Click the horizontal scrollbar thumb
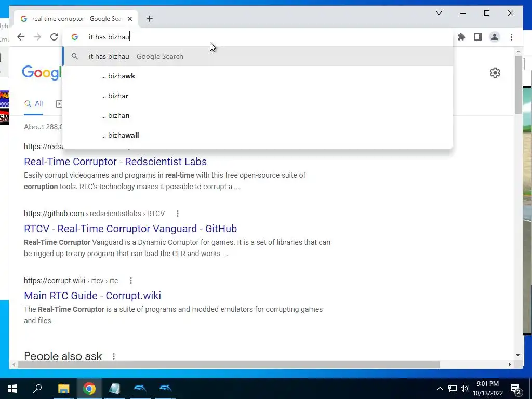Image resolution: width=532 pixels, height=399 pixels. (229, 364)
